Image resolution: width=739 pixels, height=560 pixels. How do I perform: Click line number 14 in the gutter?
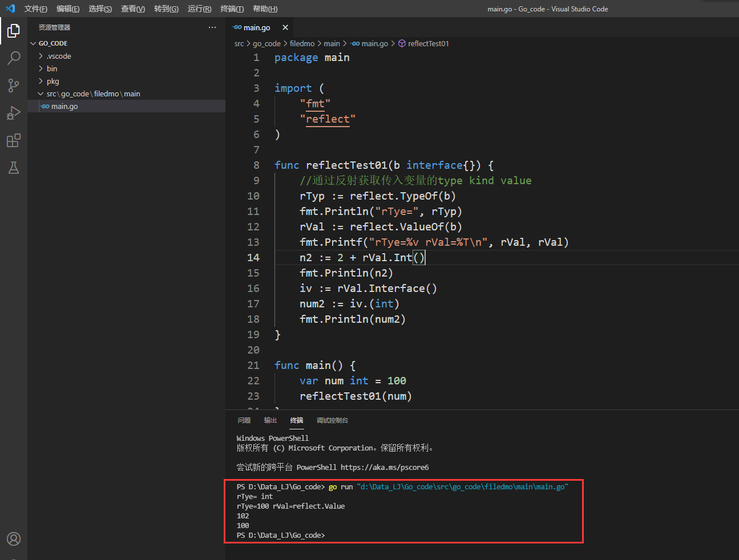point(253,258)
